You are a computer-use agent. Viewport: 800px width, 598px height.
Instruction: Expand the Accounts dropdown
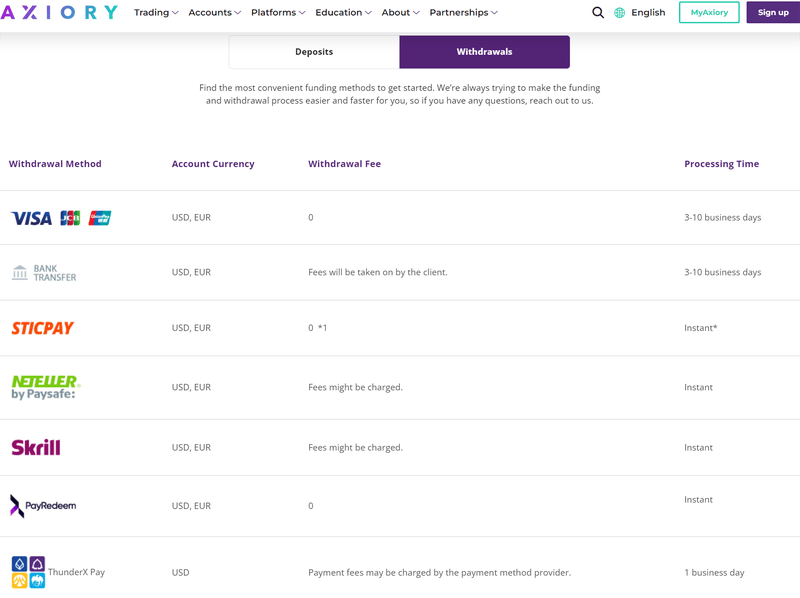[215, 13]
